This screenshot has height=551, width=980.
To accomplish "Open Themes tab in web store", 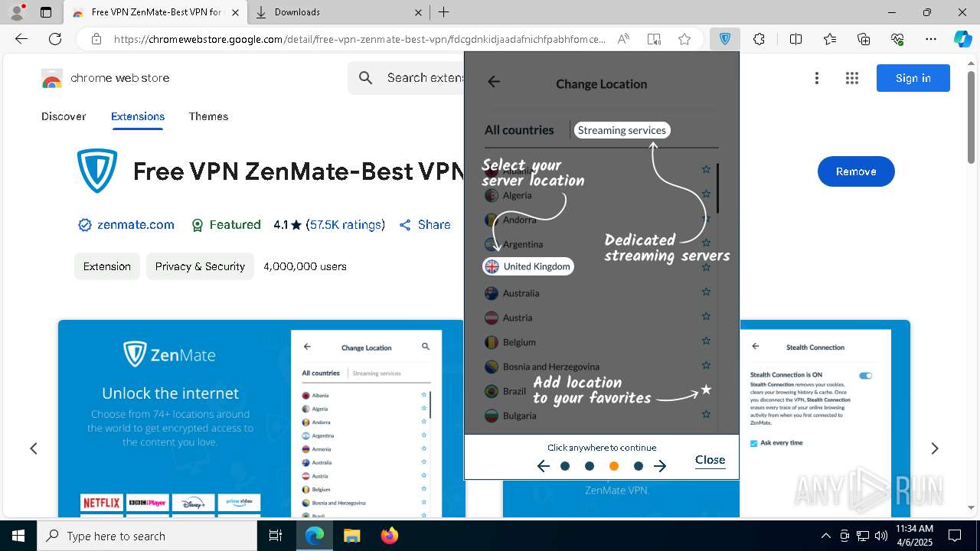I will pos(208,116).
